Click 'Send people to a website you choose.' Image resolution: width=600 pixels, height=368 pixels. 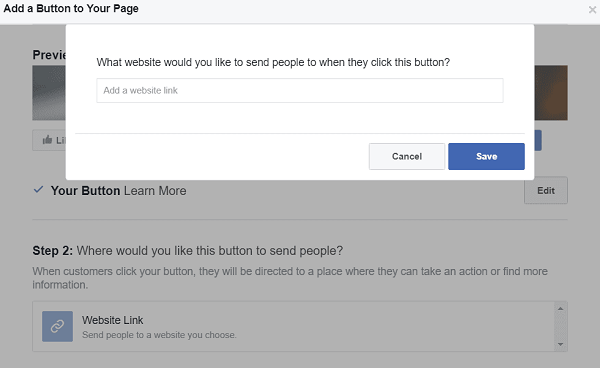click(x=159, y=335)
